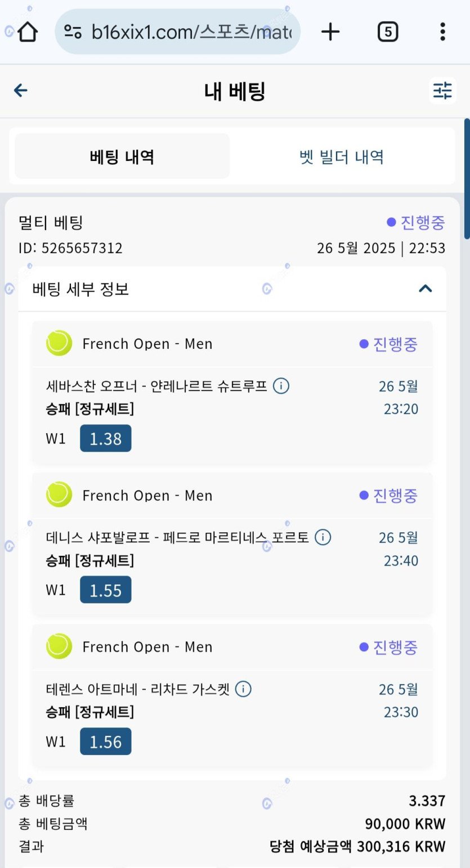
Task: Open the 테렌스 아트마네 - 리차드 가스켓 match
Action: 138,689
